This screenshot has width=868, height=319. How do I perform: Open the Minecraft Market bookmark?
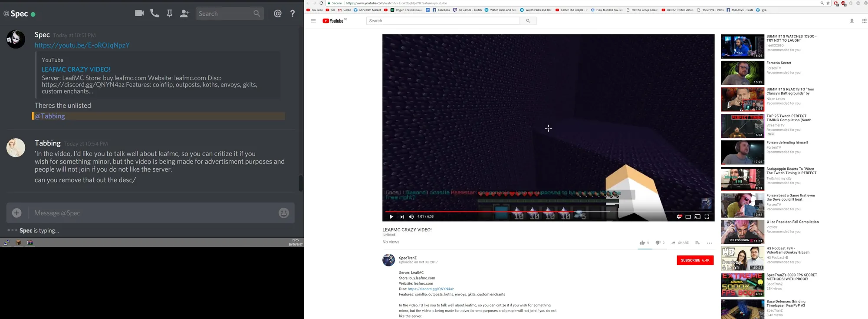click(x=367, y=10)
